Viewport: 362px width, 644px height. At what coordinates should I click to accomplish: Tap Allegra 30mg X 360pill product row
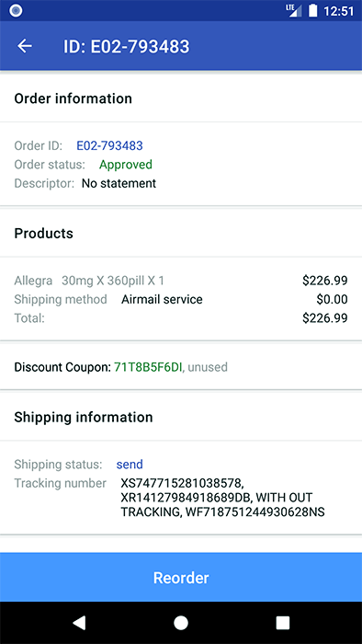click(181, 281)
